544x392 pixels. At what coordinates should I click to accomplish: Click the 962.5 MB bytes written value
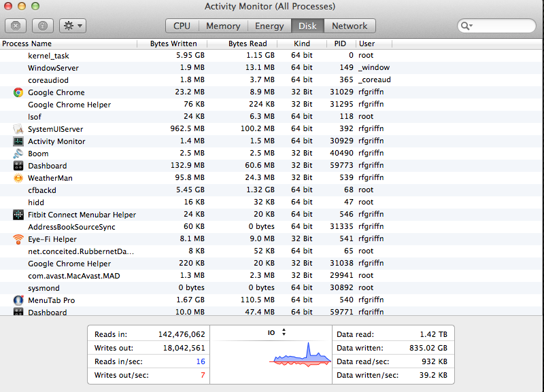(x=188, y=128)
